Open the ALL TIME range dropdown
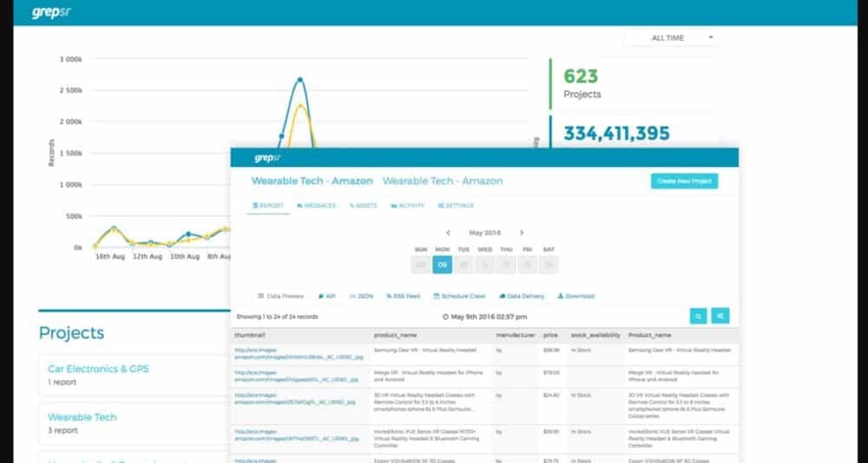Screen dimensions: 868x463 coord(671,38)
